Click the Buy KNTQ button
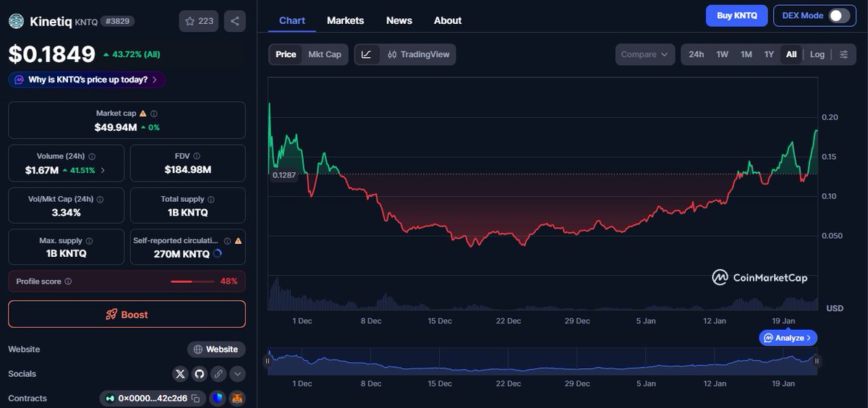Screen dimensions: 868x408 pyautogui.click(x=736, y=15)
